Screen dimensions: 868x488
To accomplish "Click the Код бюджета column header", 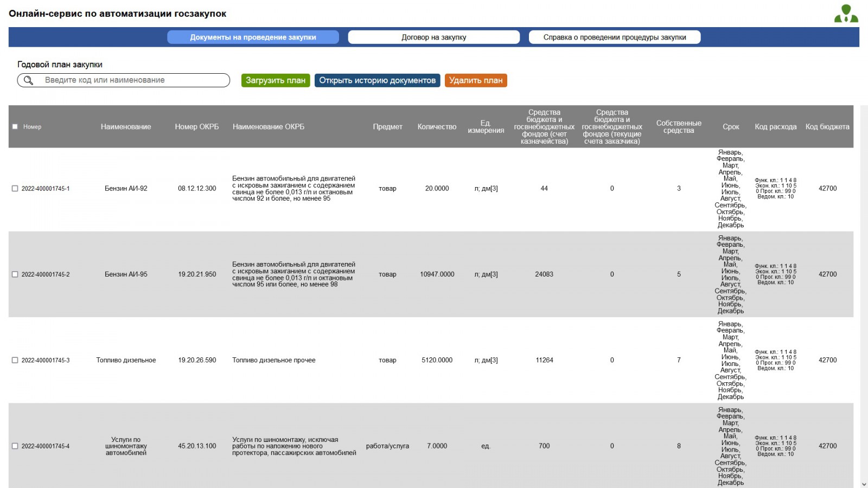I will click(x=827, y=127).
